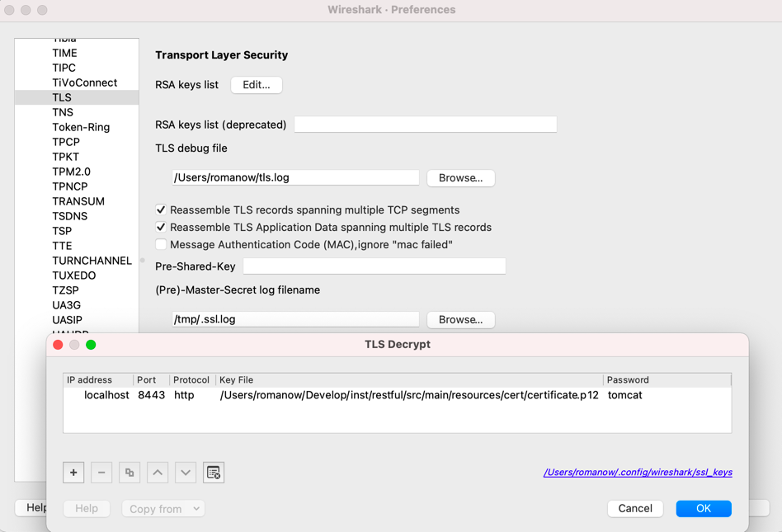Clear all TLS decrypt entries

213,472
